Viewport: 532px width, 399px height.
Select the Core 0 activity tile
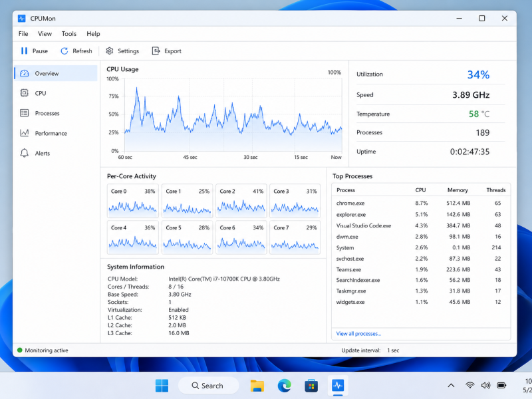(132, 201)
